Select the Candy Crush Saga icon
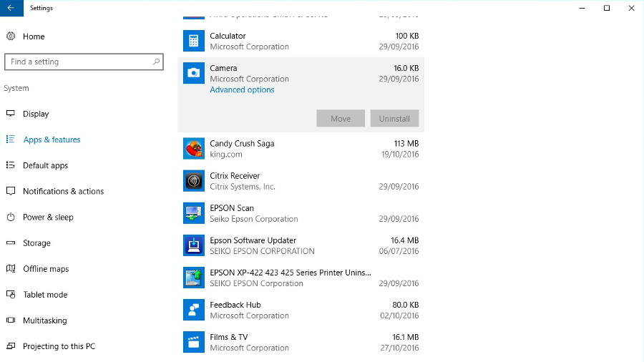644x362 pixels. pyautogui.click(x=194, y=149)
